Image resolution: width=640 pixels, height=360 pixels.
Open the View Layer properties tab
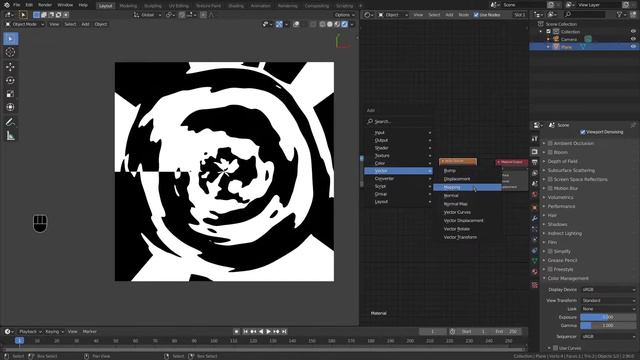pyautogui.click(x=535, y=173)
